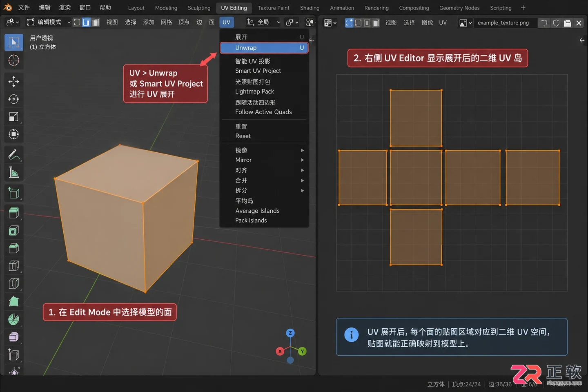588x392 pixels.
Task: Click the red X axis gizmo
Action: coord(280,351)
